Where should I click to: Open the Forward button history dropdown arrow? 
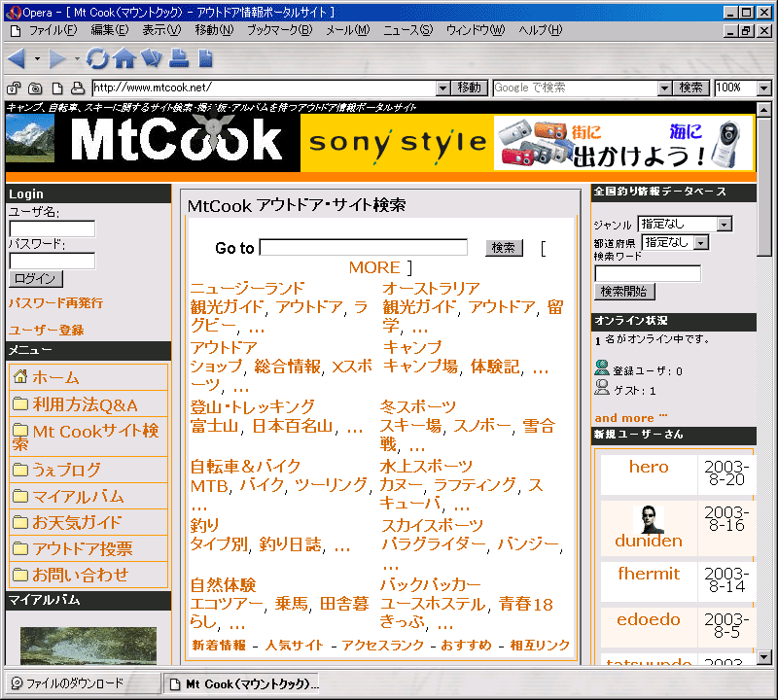(77, 58)
